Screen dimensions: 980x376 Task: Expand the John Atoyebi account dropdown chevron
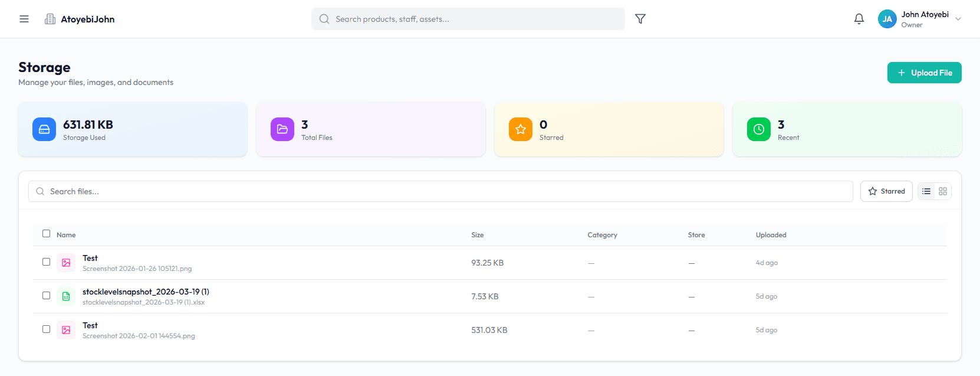tap(958, 19)
